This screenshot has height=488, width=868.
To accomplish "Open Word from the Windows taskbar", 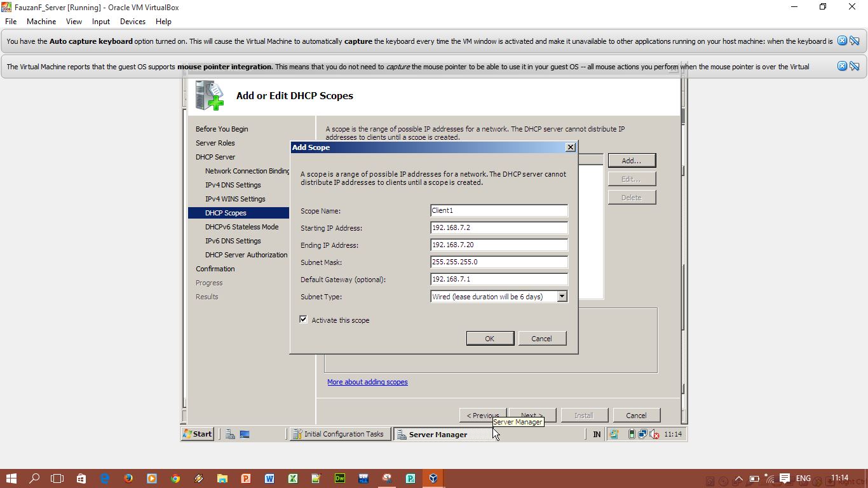I will pyautogui.click(x=269, y=478).
